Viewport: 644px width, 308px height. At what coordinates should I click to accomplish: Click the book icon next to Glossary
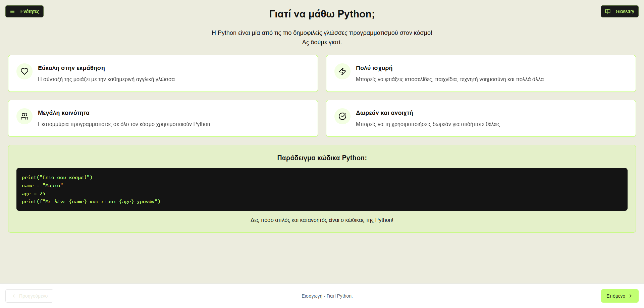point(608,11)
